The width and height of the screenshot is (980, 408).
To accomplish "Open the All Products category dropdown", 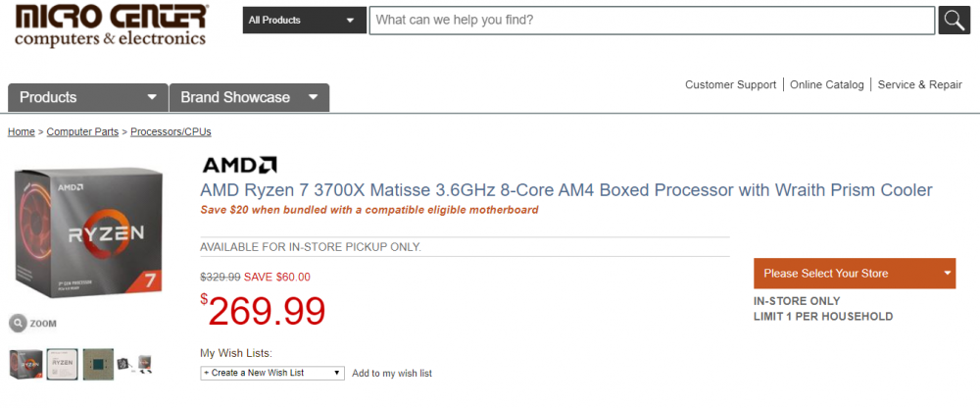I will point(304,20).
